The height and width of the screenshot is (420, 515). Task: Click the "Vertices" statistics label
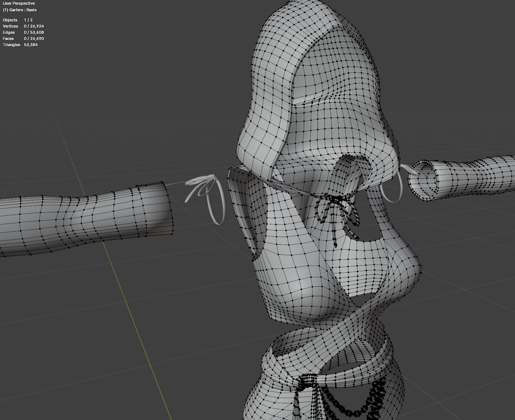pyautogui.click(x=11, y=26)
